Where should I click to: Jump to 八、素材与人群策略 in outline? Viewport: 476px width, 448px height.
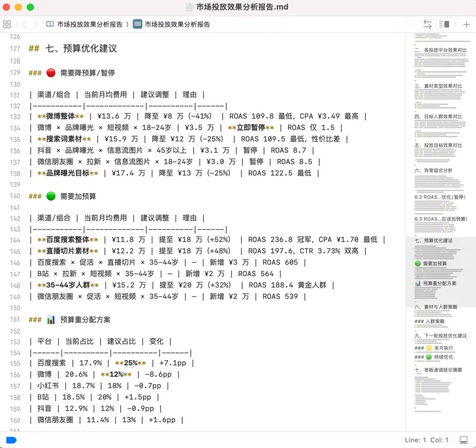pyautogui.click(x=436, y=307)
